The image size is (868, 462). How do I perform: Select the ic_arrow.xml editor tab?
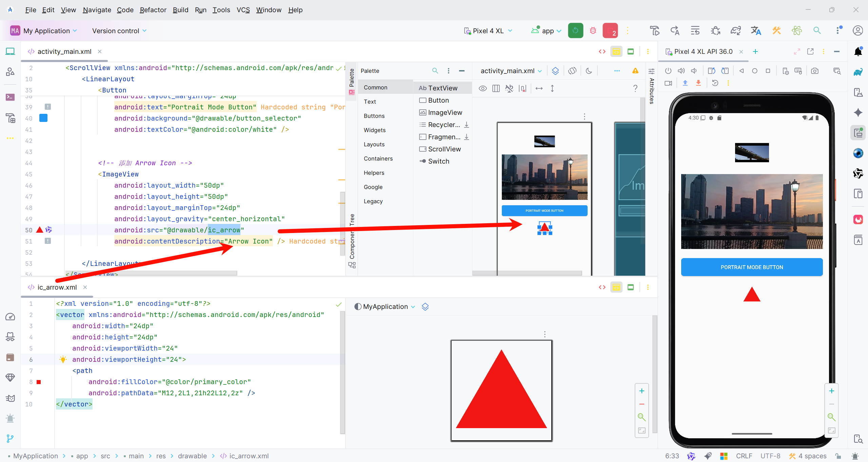tap(57, 287)
